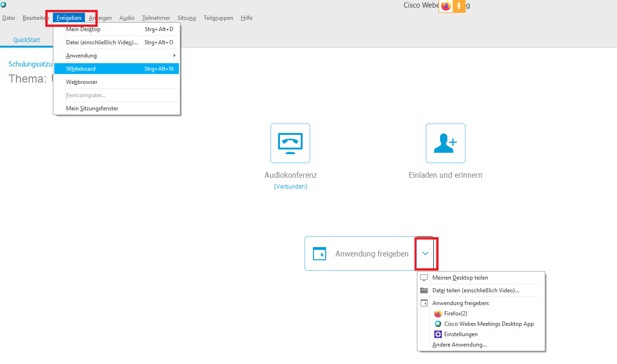The width and height of the screenshot is (617, 364).
Task: Click the Anwendung freigeben window icon
Action: pos(320,254)
